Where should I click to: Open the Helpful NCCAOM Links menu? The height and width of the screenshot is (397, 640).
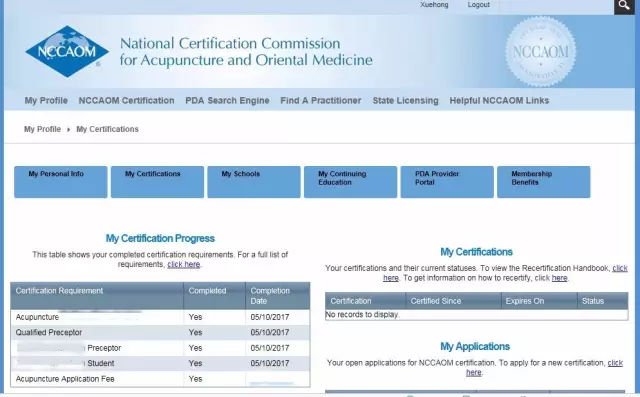[499, 100]
